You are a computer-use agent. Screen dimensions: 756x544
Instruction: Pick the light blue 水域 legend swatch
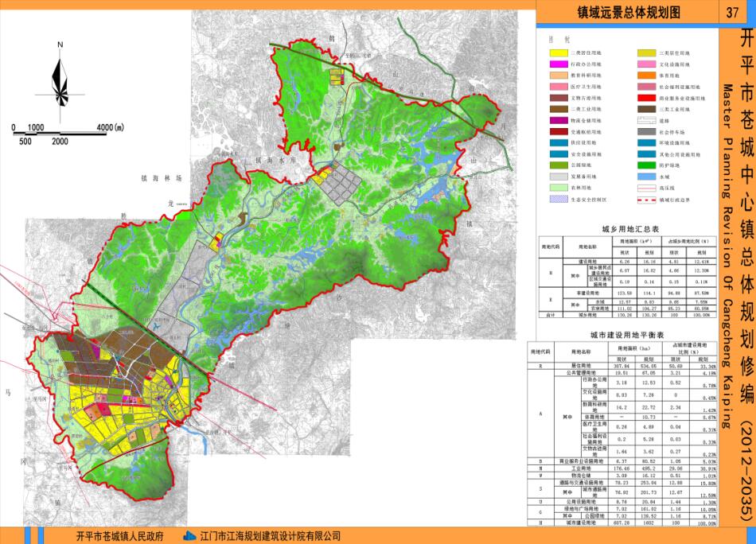click(x=647, y=177)
